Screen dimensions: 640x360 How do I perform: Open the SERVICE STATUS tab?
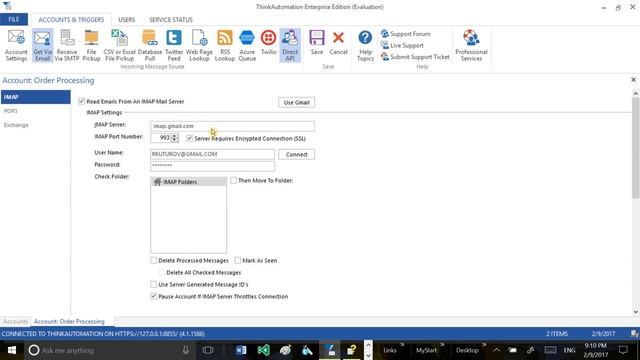click(171, 20)
